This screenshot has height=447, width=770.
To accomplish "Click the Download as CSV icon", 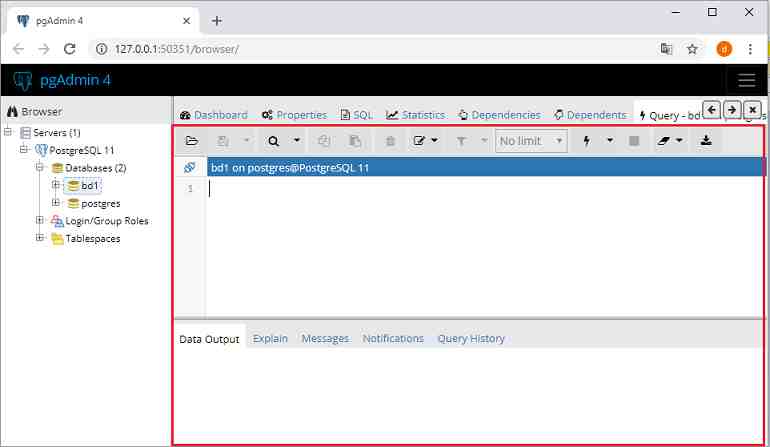I will pyautogui.click(x=706, y=140).
